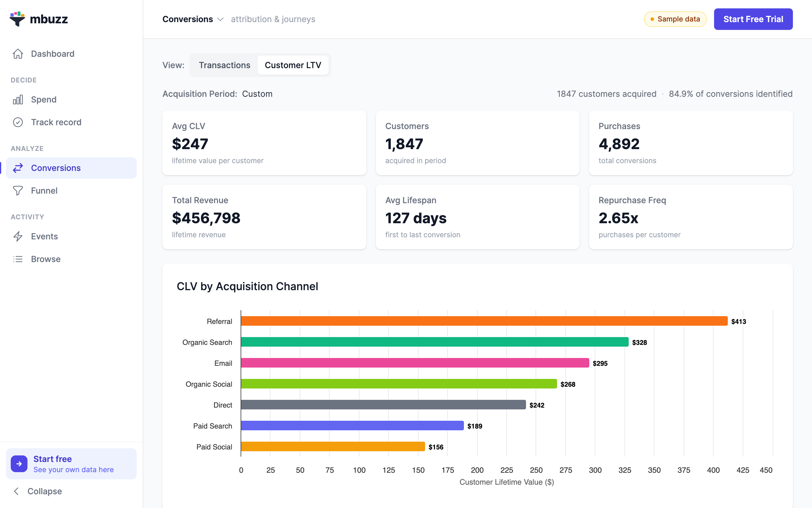The height and width of the screenshot is (508, 812).
Task: Open Track record section
Action: click(71, 122)
